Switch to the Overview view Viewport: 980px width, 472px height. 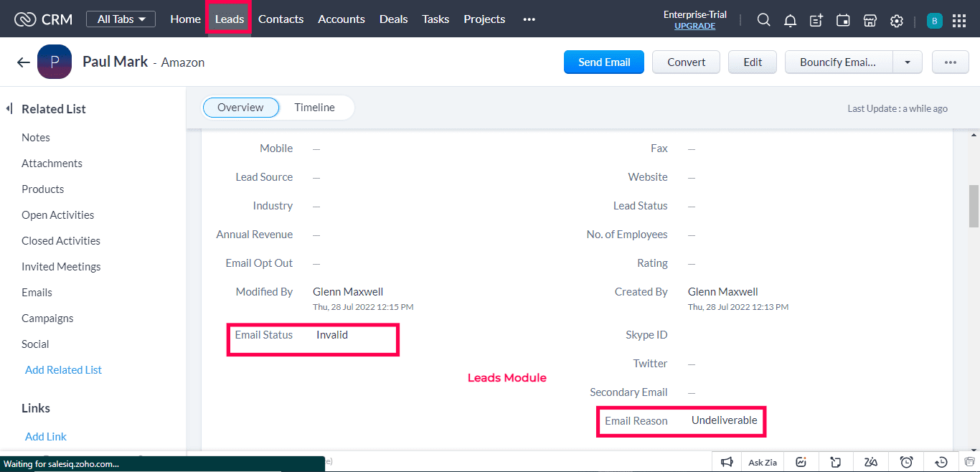240,108
